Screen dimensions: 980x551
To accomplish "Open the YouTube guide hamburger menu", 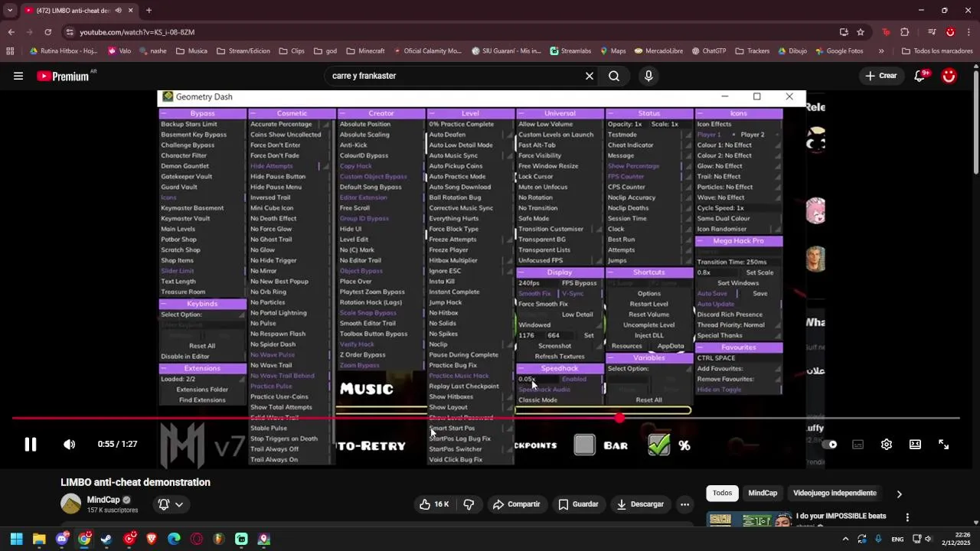I will [18, 76].
